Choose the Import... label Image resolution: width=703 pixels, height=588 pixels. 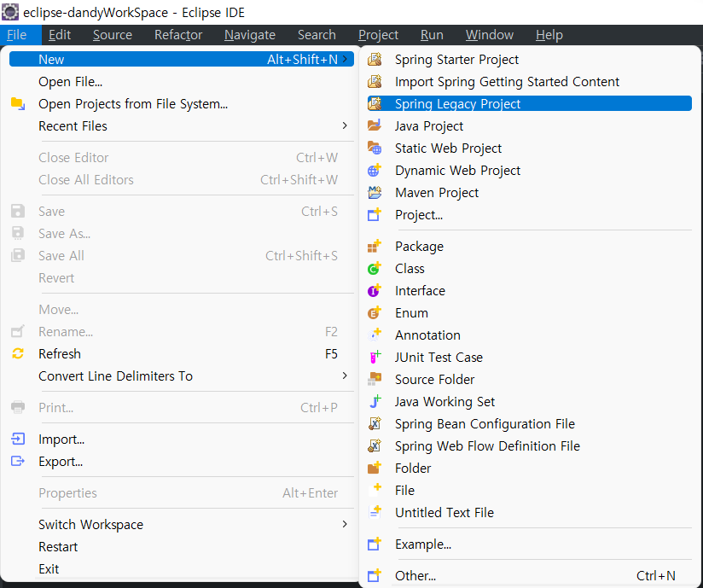[61, 440]
